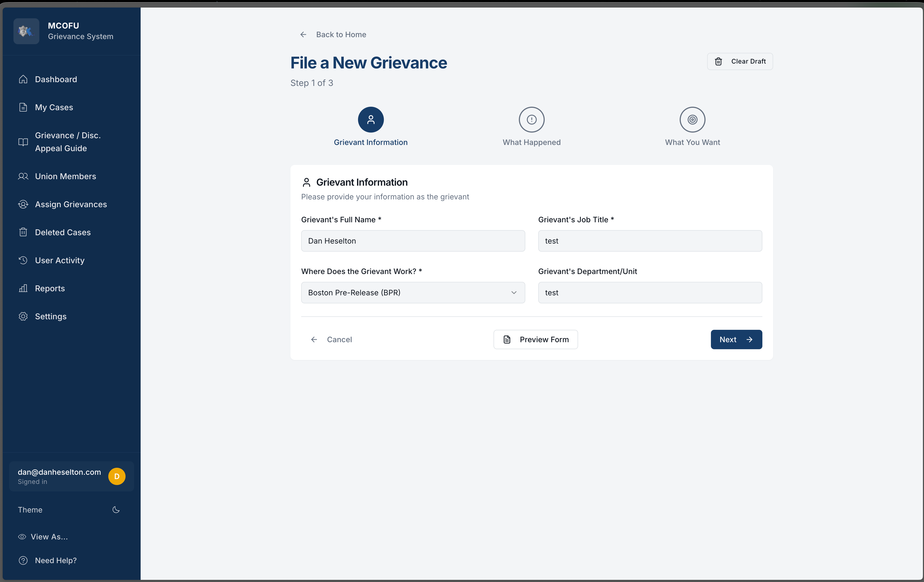Click the Union Members people icon

pyautogui.click(x=23, y=176)
